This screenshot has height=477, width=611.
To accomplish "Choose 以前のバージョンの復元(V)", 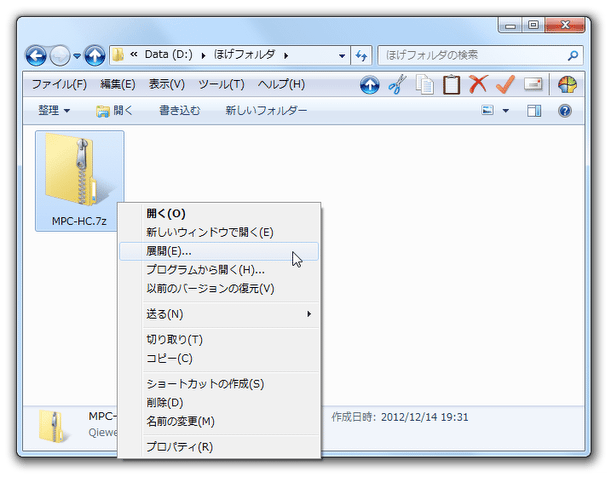I will pos(219,288).
